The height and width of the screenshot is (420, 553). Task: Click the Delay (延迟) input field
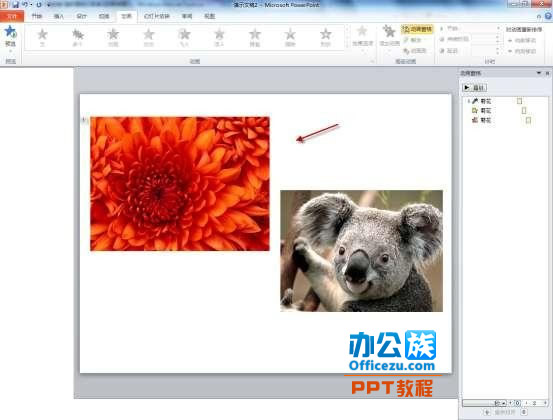click(x=484, y=51)
